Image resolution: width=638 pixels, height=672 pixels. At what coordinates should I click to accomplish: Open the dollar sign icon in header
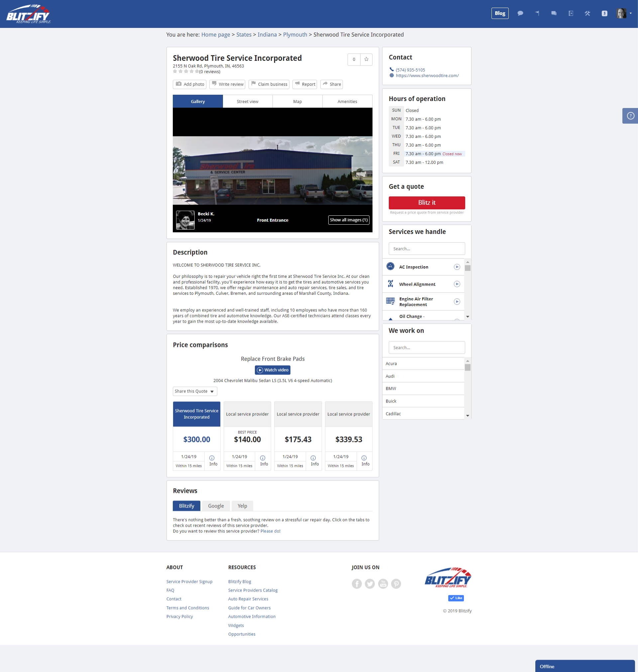click(604, 13)
